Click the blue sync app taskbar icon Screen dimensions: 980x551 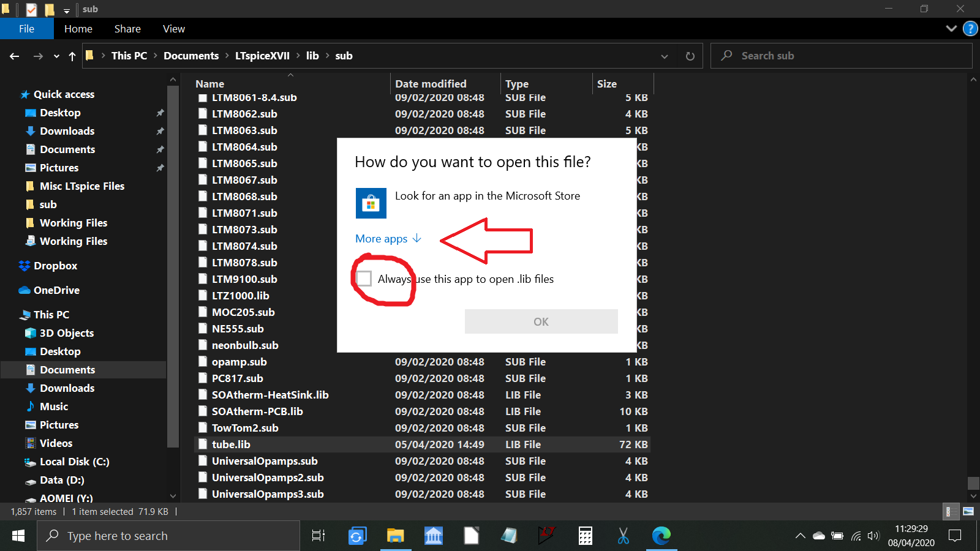click(357, 536)
